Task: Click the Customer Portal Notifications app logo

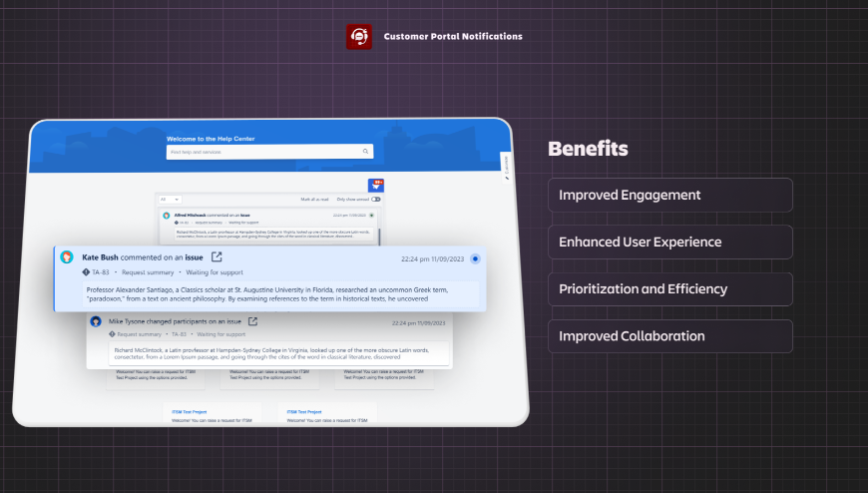Action: click(359, 37)
